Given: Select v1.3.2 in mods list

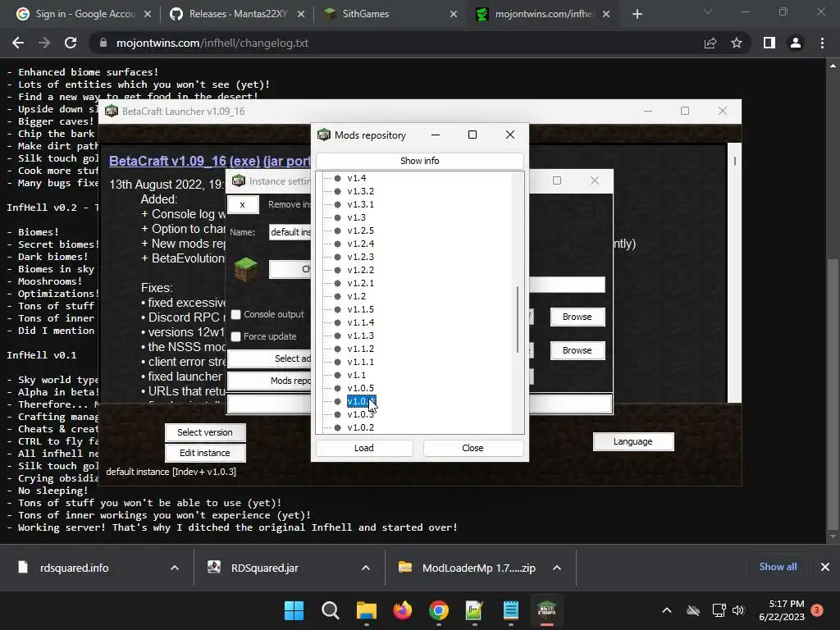Looking at the screenshot, I should click(361, 191).
